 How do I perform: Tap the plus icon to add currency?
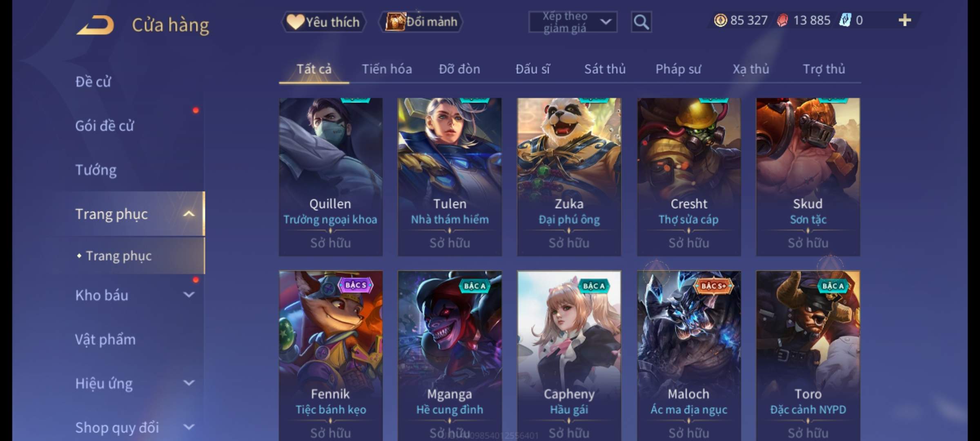905,20
